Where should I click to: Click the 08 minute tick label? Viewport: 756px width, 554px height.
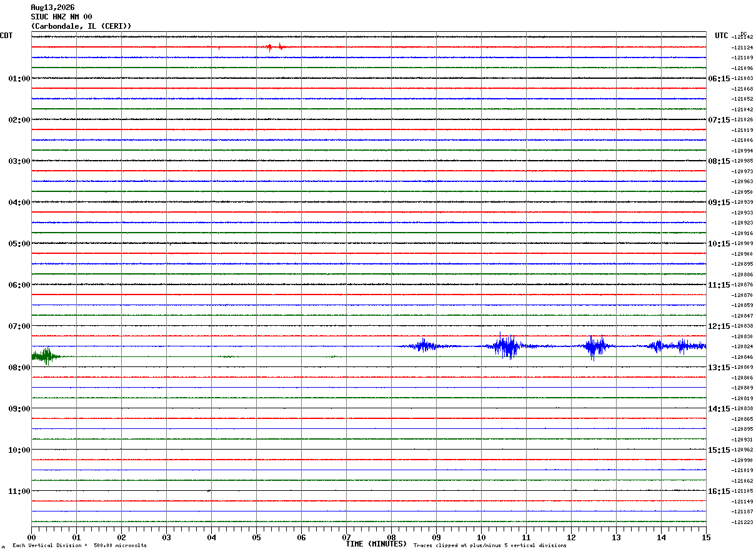tap(392, 538)
